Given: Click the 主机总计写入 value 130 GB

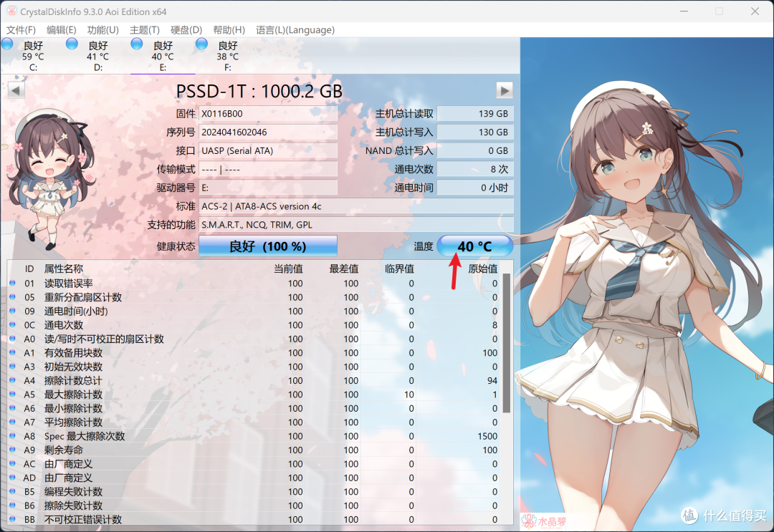Looking at the screenshot, I should (x=475, y=132).
